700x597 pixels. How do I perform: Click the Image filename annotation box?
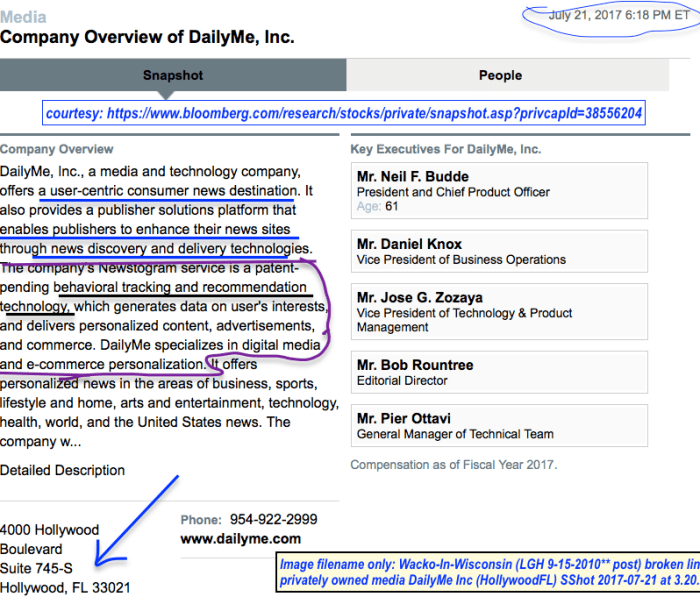[x=488, y=572]
